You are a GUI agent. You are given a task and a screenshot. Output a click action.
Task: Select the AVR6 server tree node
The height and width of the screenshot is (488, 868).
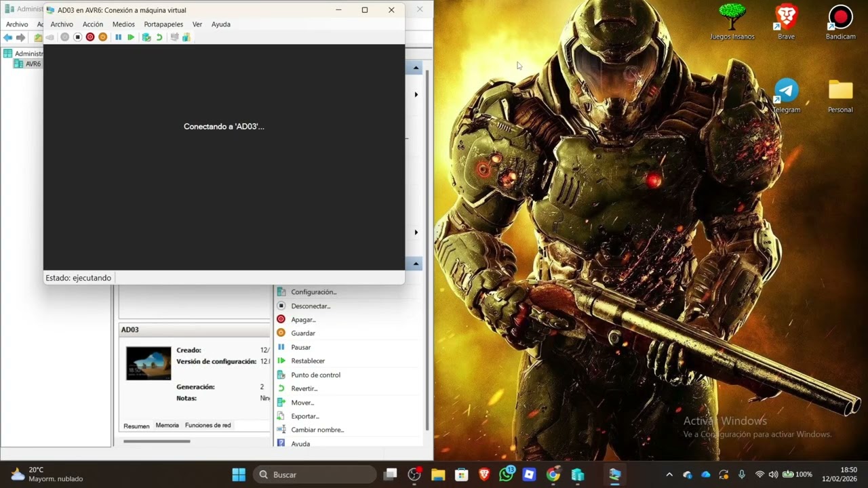28,64
